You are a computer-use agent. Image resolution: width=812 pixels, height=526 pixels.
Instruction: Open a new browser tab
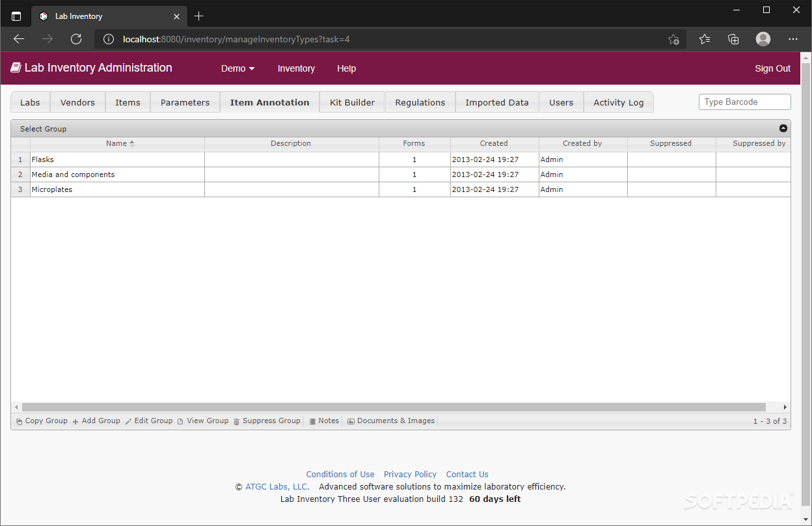[199, 16]
